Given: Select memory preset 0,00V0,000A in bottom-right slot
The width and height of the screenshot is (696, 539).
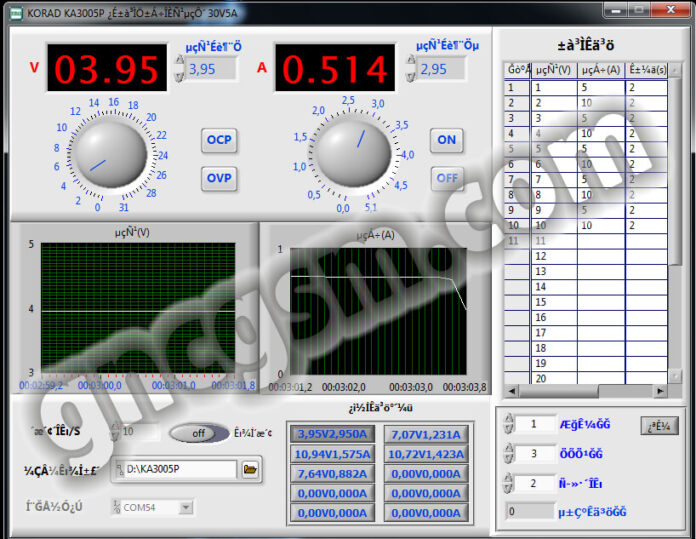Looking at the screenshot, I should 426,513.
